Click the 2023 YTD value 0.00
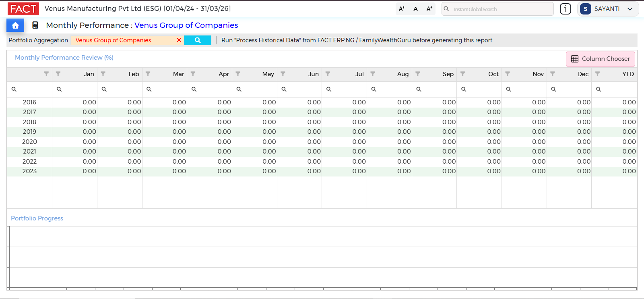The image size is (644, 299). [629, 171]
